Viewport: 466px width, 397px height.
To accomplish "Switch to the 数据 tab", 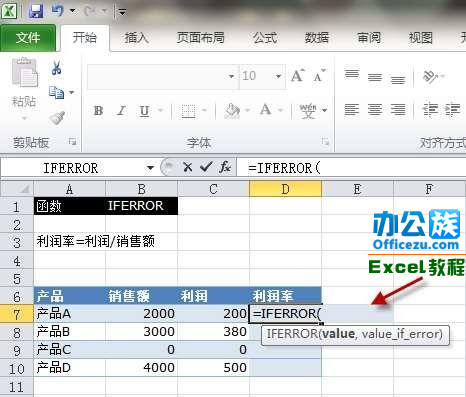I will pos(317,38).
